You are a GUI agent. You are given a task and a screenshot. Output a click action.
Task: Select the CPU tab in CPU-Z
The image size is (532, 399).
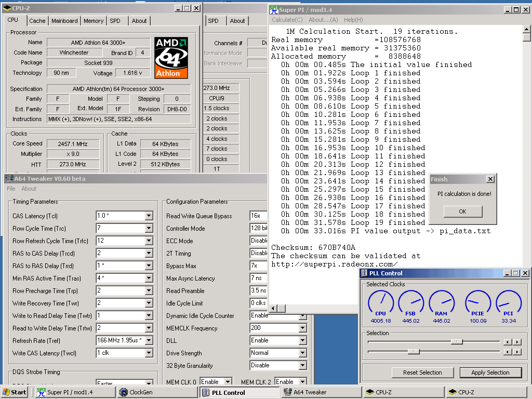tap(14, 20)
